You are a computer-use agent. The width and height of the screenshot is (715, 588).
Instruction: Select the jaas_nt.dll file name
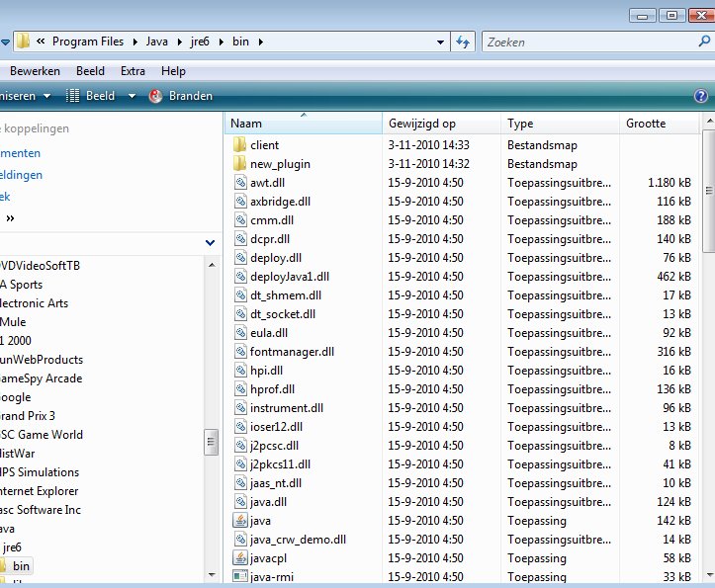[x=276, y=483]
